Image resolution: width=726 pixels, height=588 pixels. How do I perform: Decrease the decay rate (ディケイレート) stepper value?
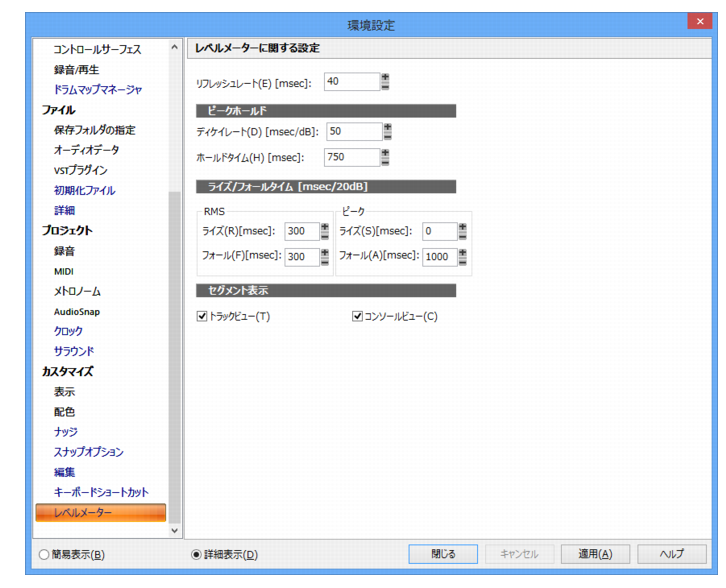coord(388,136)
